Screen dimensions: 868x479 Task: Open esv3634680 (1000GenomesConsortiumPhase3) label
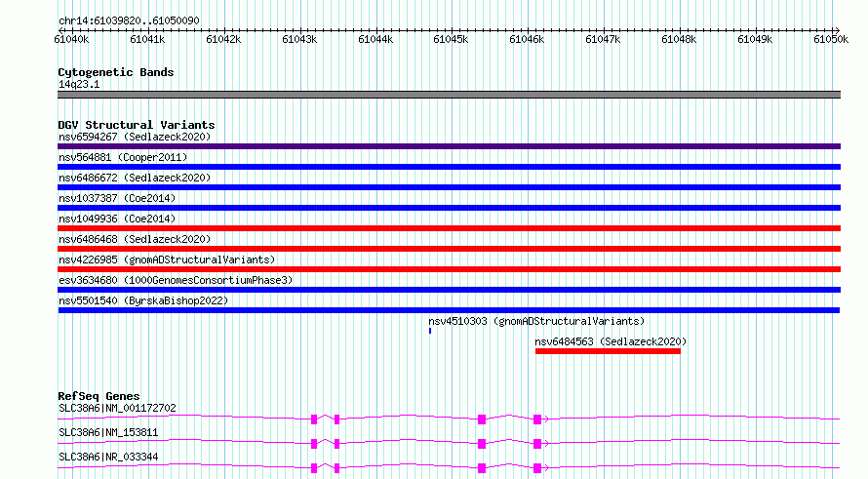176,280
